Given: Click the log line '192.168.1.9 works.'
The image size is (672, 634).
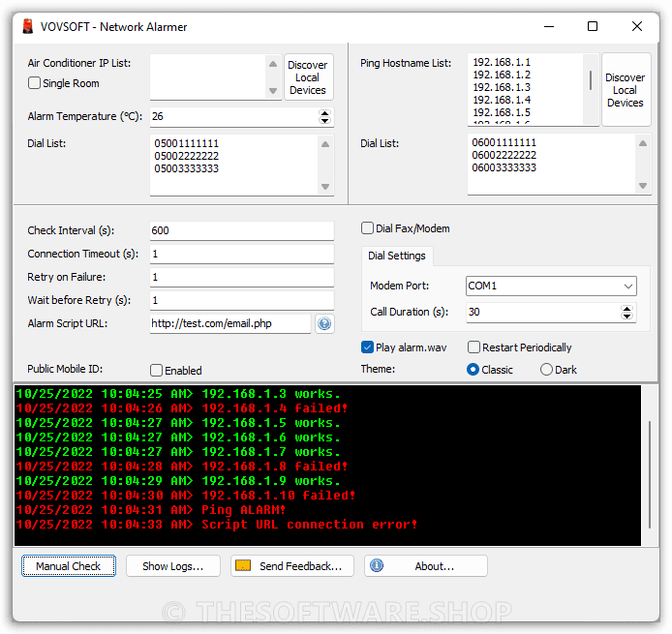Looking at the screenshot, I should point(178,481).
